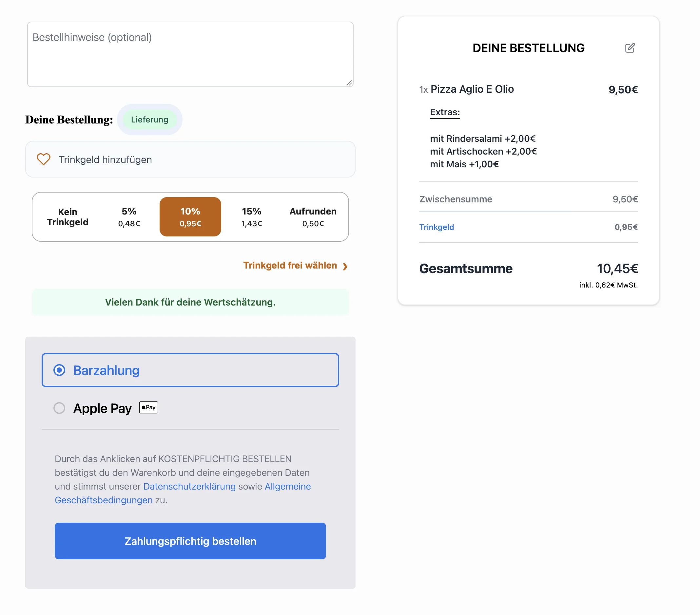Click the DEINE BESTELLUNG heading
Viewport: 700px width, 615px height.
point(528,48)
